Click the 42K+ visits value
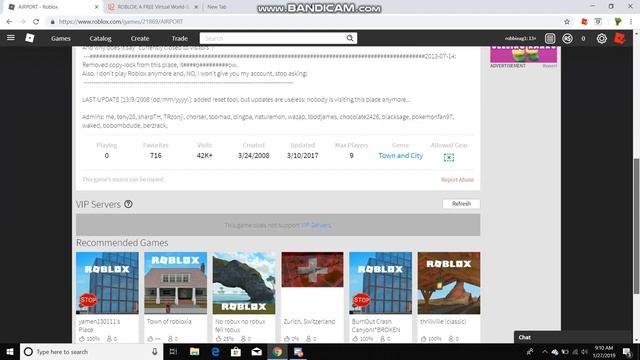Image resolution: width=640 pixels, height=360 pixels. pos(204,156)
